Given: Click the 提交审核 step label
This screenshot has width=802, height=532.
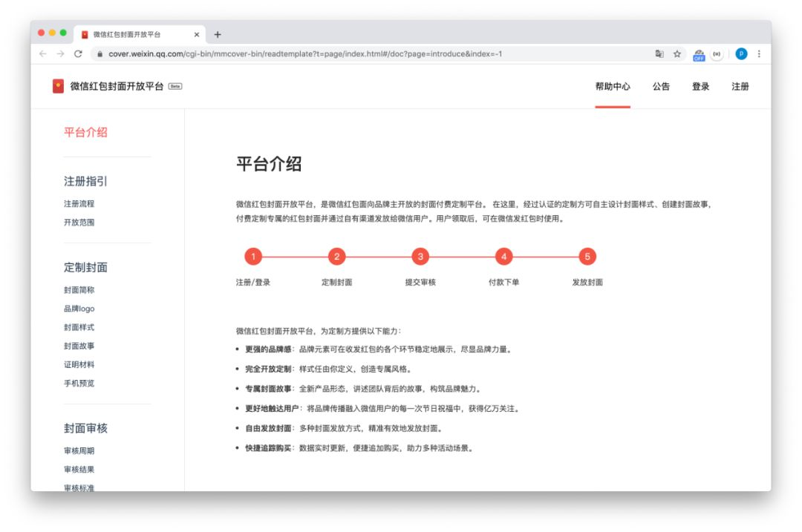Looking at the screenshot, I should tap(420, 282).
